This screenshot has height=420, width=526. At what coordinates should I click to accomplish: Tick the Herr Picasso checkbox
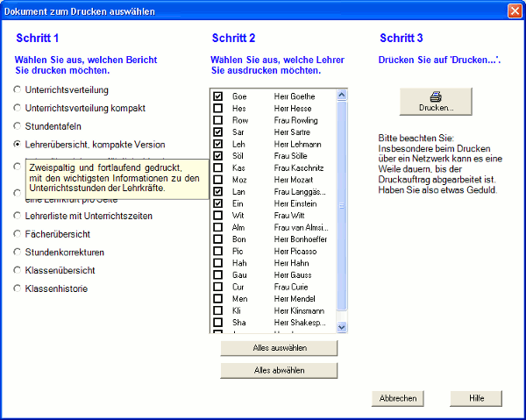point(218,251)
